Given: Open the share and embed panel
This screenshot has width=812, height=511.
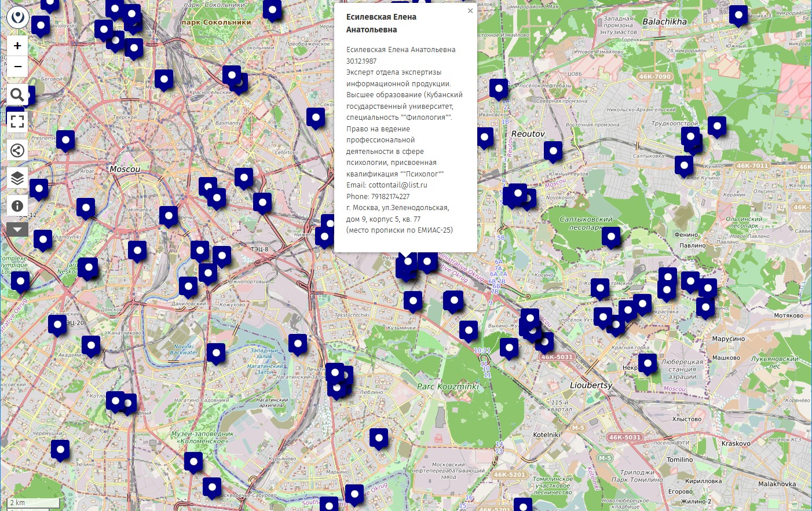Looking at the screenshot, I should pos(17,150).
